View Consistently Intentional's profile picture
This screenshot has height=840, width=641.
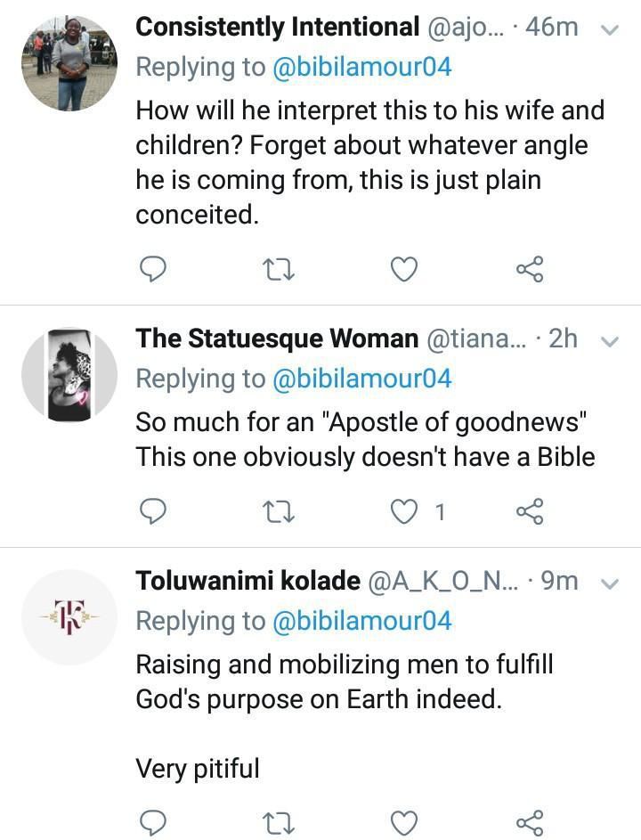(69, 69)
